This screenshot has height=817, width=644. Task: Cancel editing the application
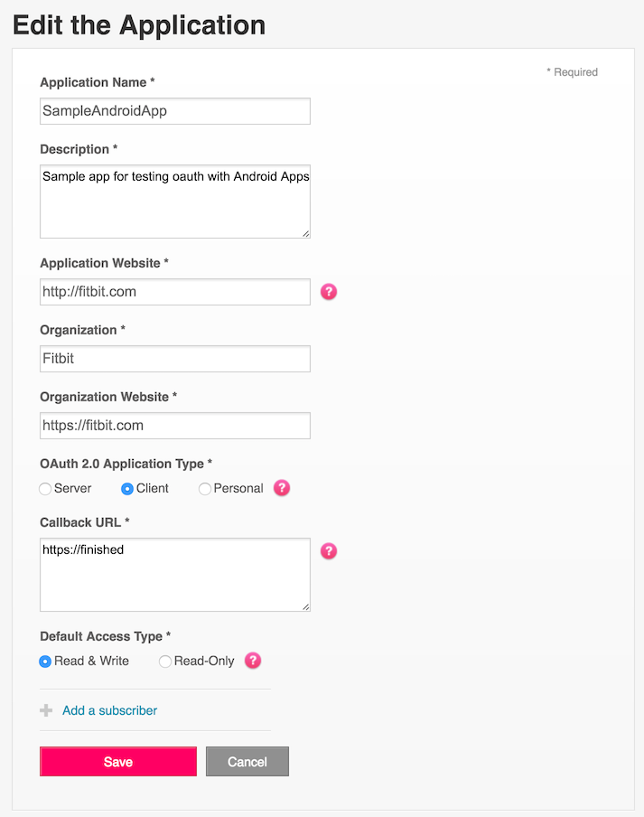tap(247, 761)
